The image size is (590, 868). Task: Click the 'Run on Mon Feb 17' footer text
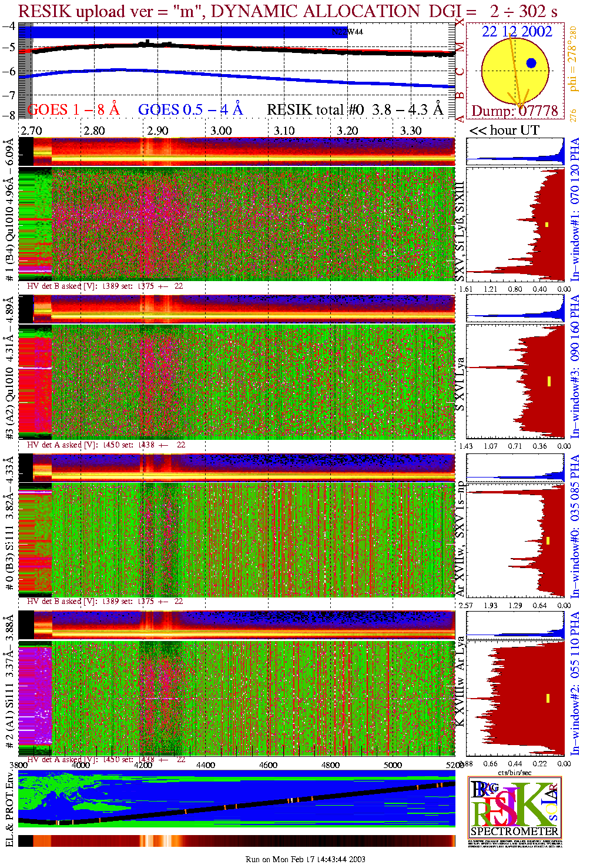tap(305, 859)
